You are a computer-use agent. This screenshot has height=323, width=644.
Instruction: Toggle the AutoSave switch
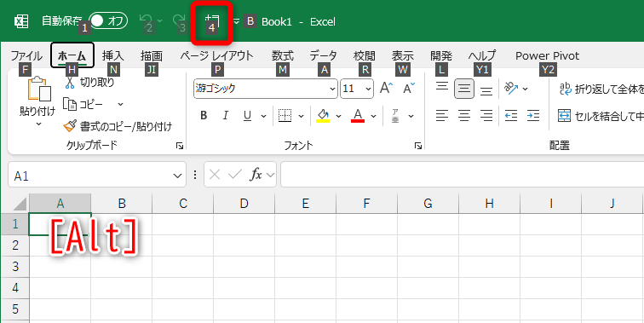point(108,21)
